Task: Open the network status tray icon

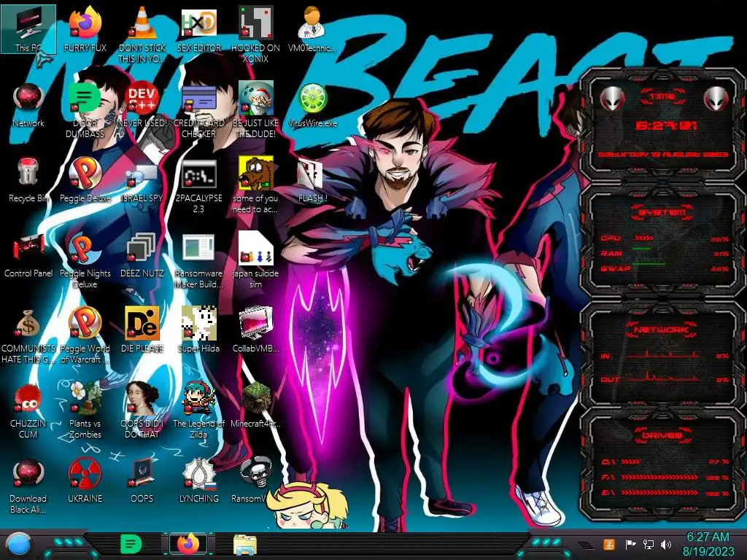Action: [649, 544]
